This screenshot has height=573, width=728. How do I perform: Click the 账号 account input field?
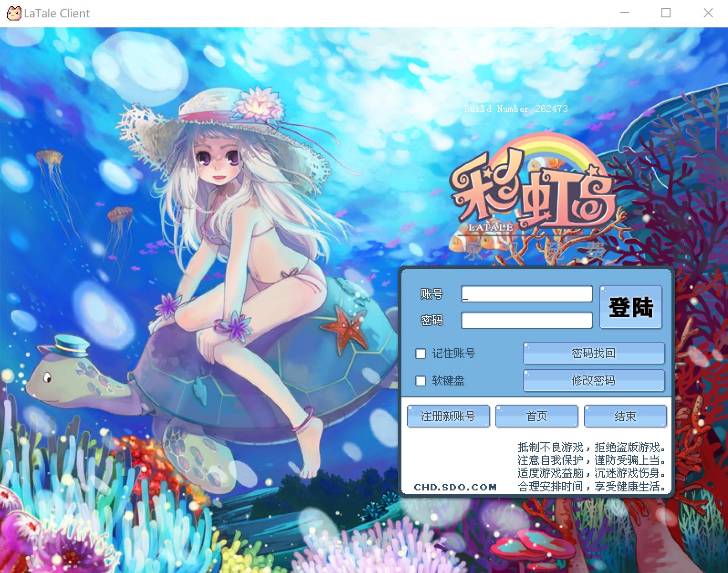[x=526, y=294]
